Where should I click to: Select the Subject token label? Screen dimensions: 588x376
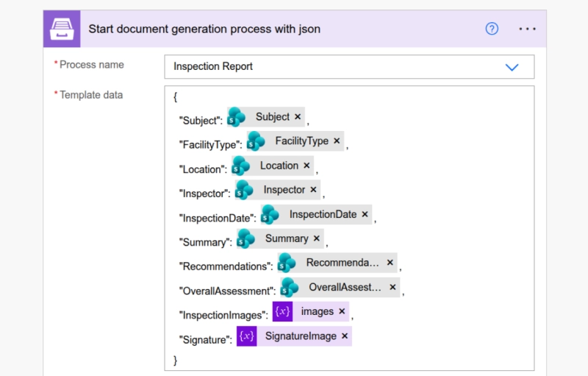point(273,117)
